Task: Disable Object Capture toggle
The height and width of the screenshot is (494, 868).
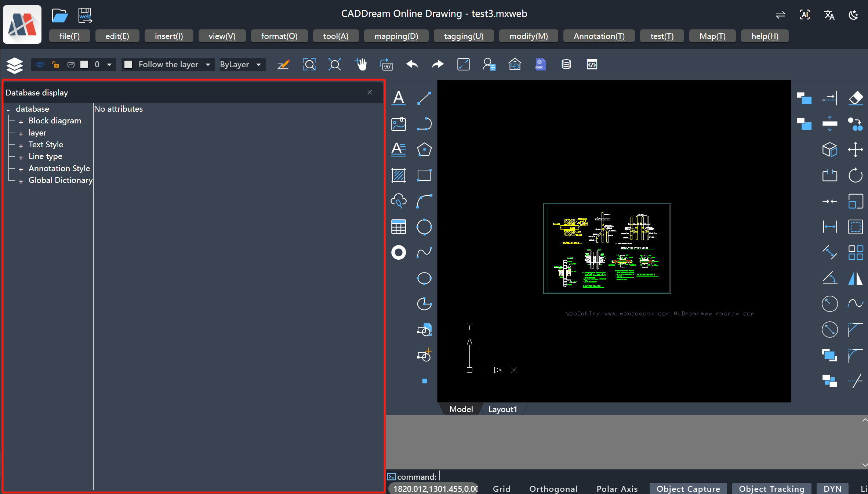Action: coord(688,489)
